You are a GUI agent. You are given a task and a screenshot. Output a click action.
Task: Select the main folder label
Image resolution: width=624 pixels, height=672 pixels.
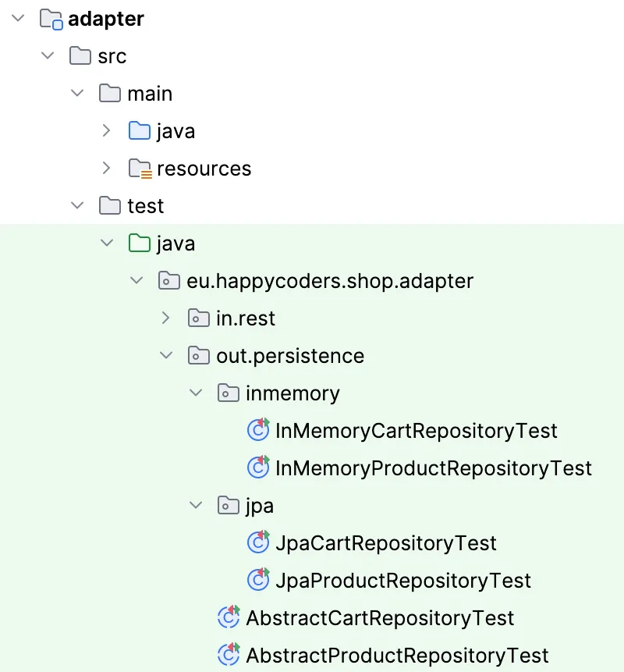(150, 94)
